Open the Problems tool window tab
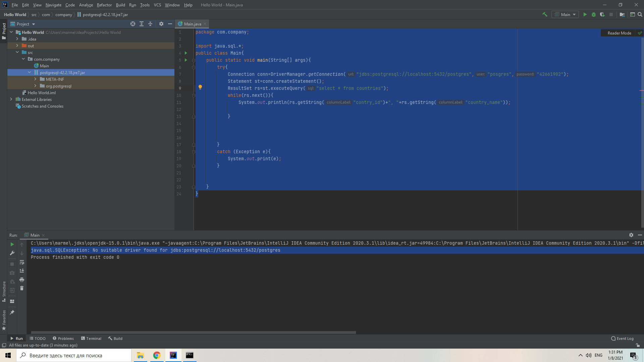The height and width of the screenshot is (362, 644). point(63,339)
